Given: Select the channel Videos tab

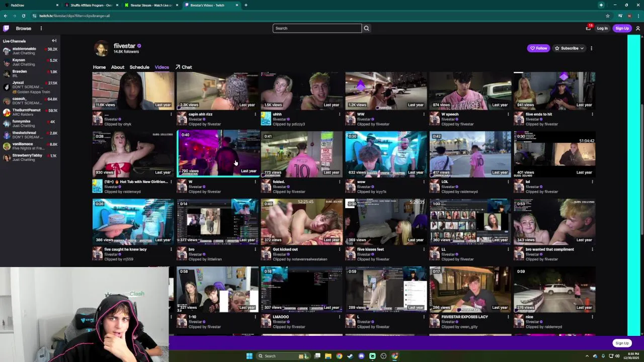Looking at the screenshot, I should (162, 67).
